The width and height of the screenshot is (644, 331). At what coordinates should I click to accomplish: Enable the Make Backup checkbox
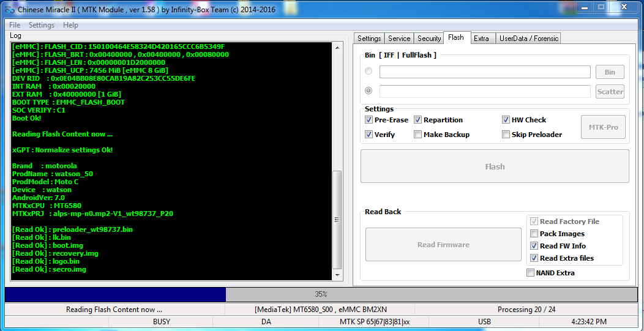point(417,134)
